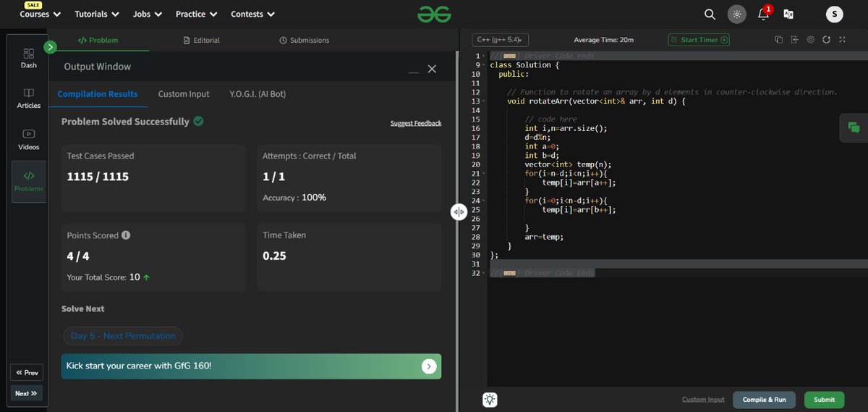Click the Accuracy : 100% text
Viewport: 868px width, 412px height.
pyautogui.click(x=294, y=198)
